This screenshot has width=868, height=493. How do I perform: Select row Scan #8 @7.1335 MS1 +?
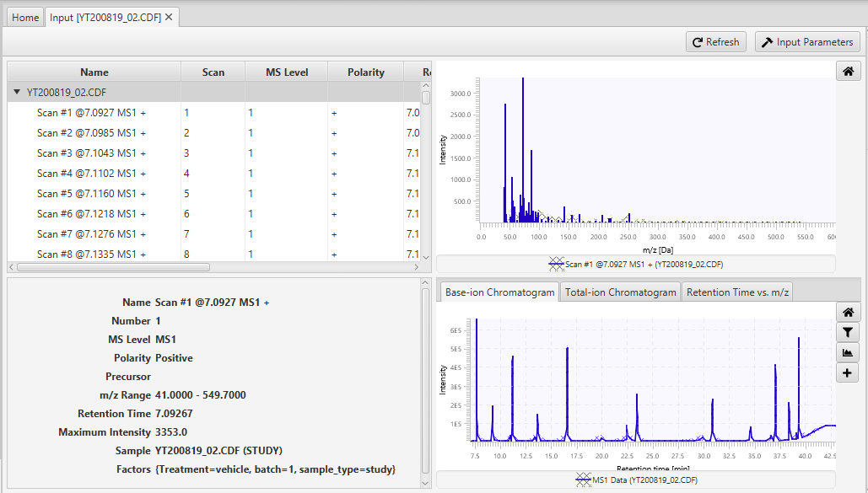(x=213, y=254)
